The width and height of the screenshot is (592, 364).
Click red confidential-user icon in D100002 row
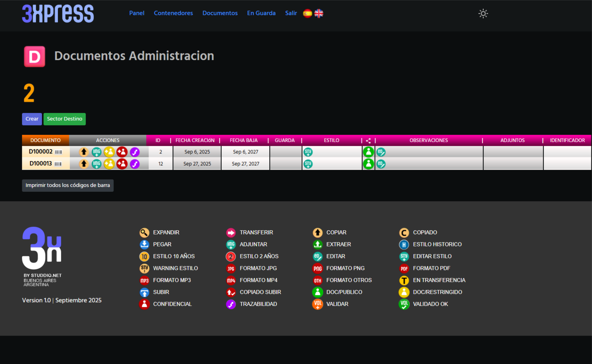(x=122, y=152)
